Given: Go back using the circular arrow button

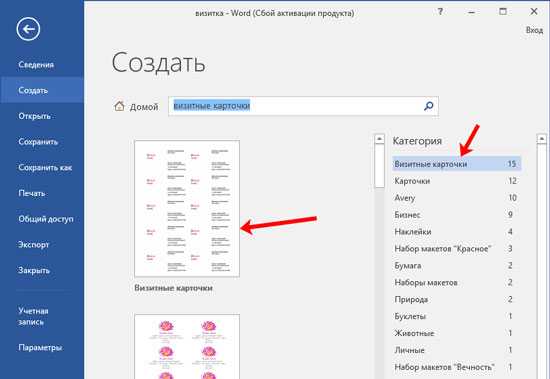Looking at the screenshot, I should pyautogui.click(x=28, y=29).
